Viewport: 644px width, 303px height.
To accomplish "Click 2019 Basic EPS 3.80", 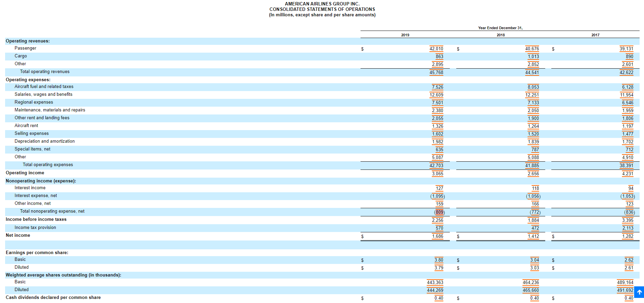I will [439, 260].
